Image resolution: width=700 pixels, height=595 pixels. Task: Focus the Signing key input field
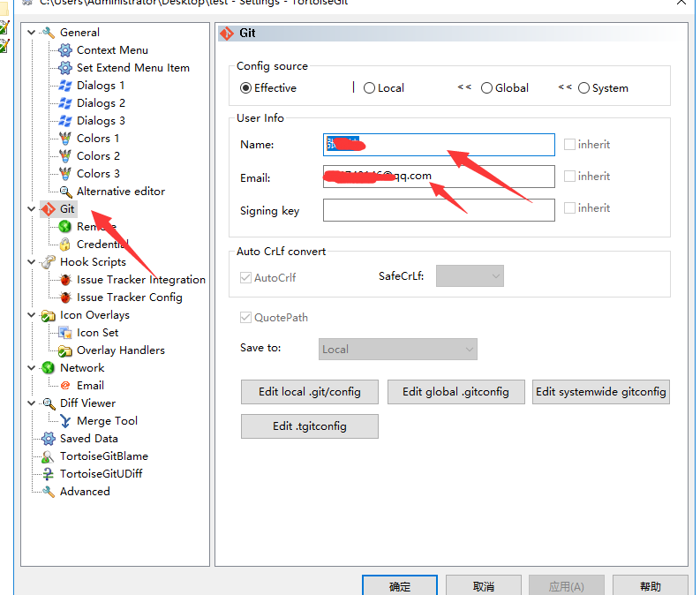tap(439, 210)
